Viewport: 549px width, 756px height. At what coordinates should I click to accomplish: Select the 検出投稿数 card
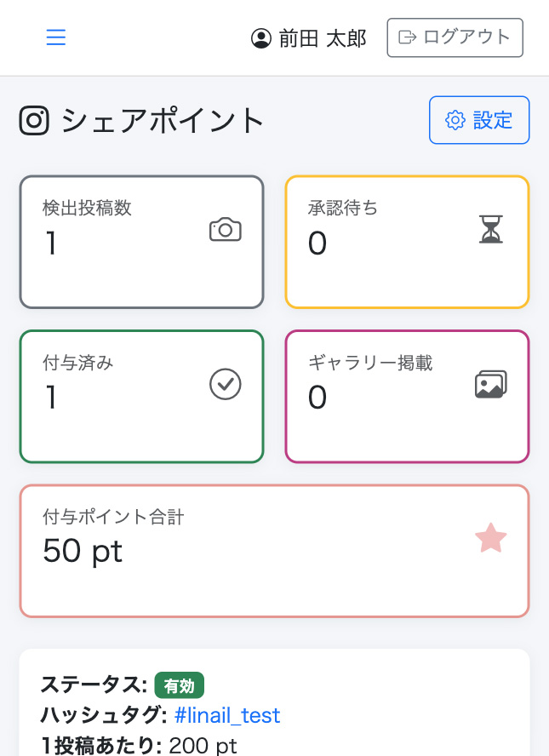[141, 241]
